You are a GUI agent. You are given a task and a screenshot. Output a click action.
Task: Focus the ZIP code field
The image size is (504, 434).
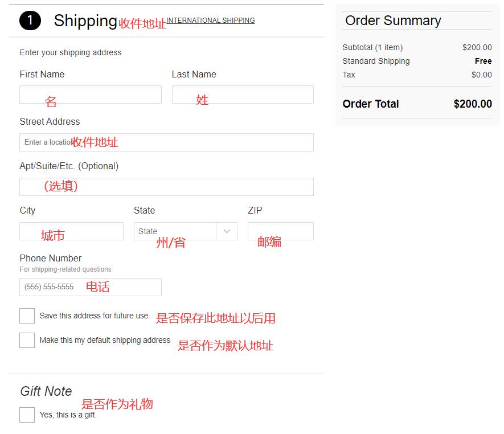coord(280,231)
